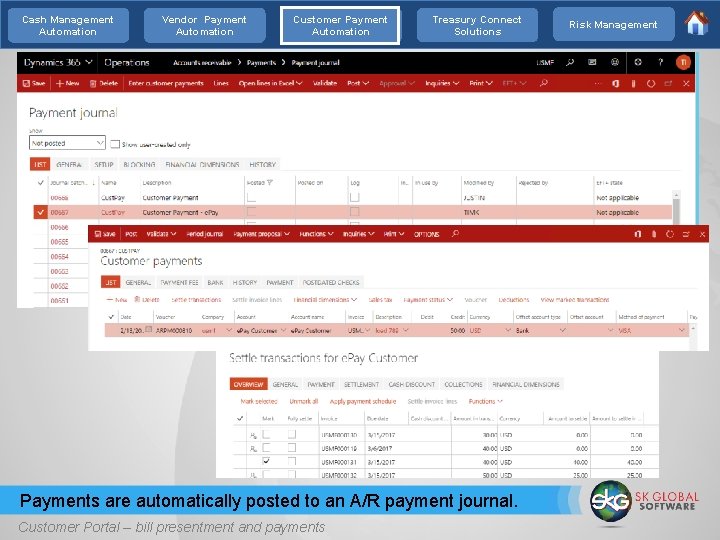Viewport: 720px width, 540px height.
Task: Click the Office icon in Payment journal toolbar
Action: click(616, 84)
